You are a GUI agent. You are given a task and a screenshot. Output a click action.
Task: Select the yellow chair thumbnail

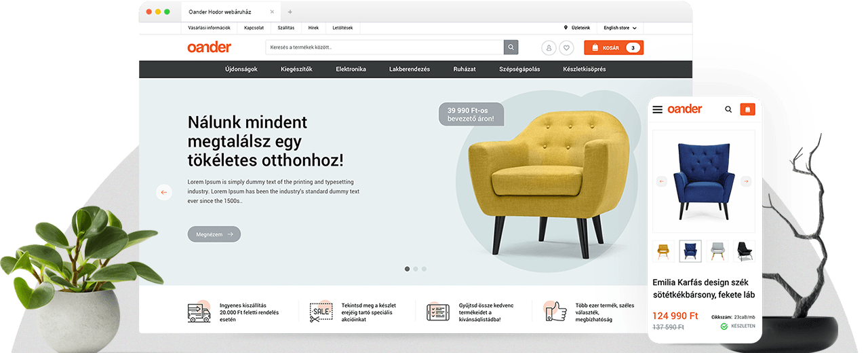(x=663, y=251)
